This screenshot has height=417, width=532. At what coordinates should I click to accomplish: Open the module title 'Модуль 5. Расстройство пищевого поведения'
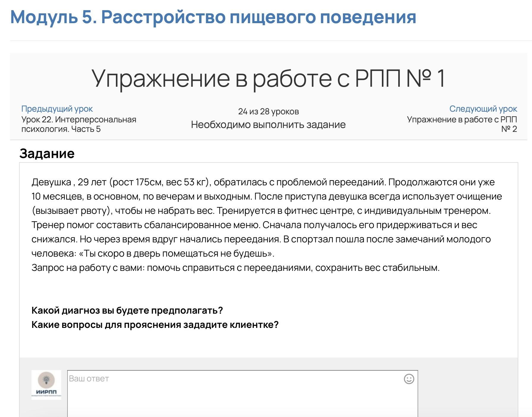[x=213, y=17]
